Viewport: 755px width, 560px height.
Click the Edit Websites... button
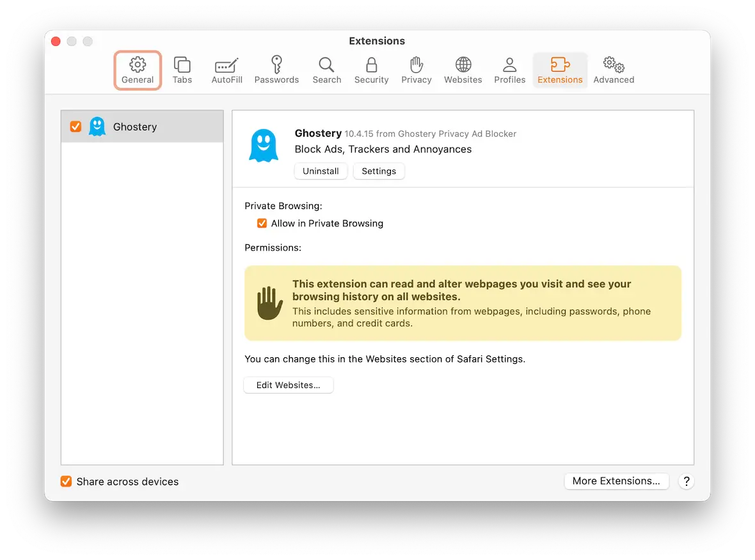click(x=289, y=385)
